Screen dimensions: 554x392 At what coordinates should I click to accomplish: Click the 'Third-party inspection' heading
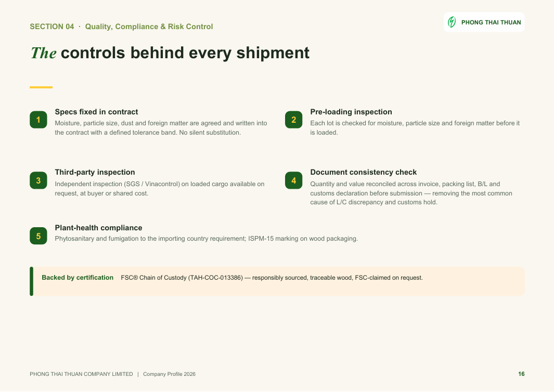pyautogui.click(x=95, y=172)
